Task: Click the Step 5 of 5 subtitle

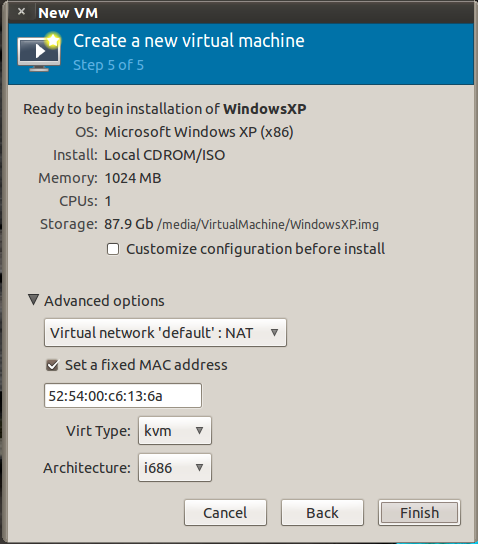Action: pos(109,65)
